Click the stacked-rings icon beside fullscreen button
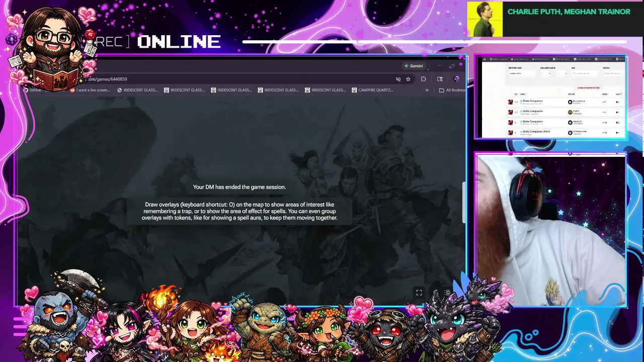This screenshot has height=362, width=644. pos(447,293)
